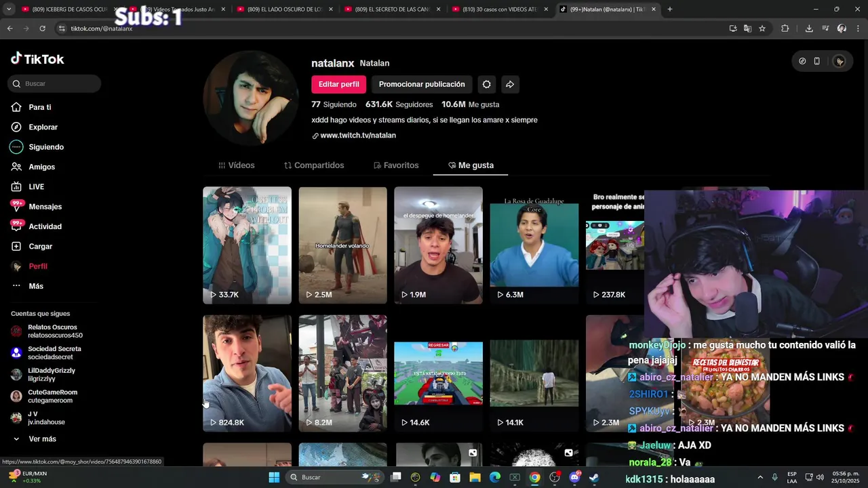This screenshot has height=488, width=868.
Task: Show hidden system tray icons
Action: (x=759, y=477)
